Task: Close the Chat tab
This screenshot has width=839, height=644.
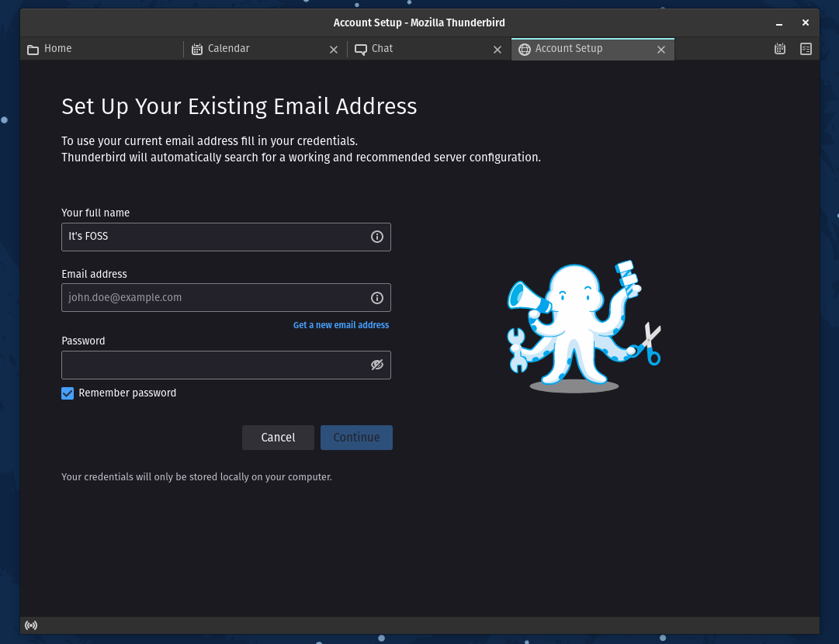Action: pos(498,50)
